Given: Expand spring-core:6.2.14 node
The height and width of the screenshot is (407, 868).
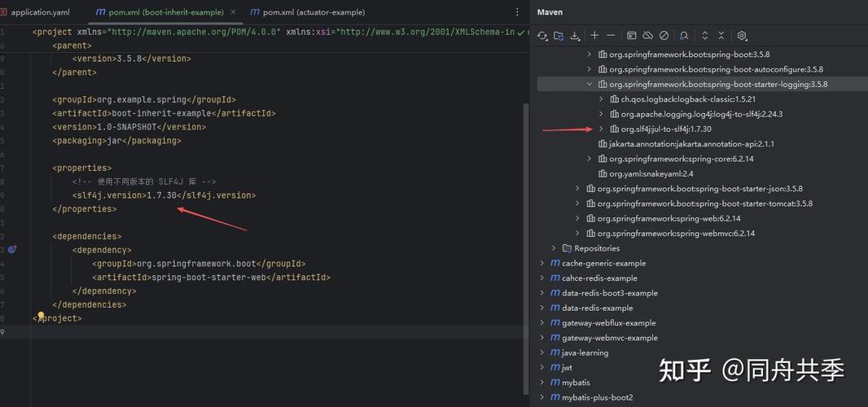Looking at the screenshot, I should tap(590, 159).
